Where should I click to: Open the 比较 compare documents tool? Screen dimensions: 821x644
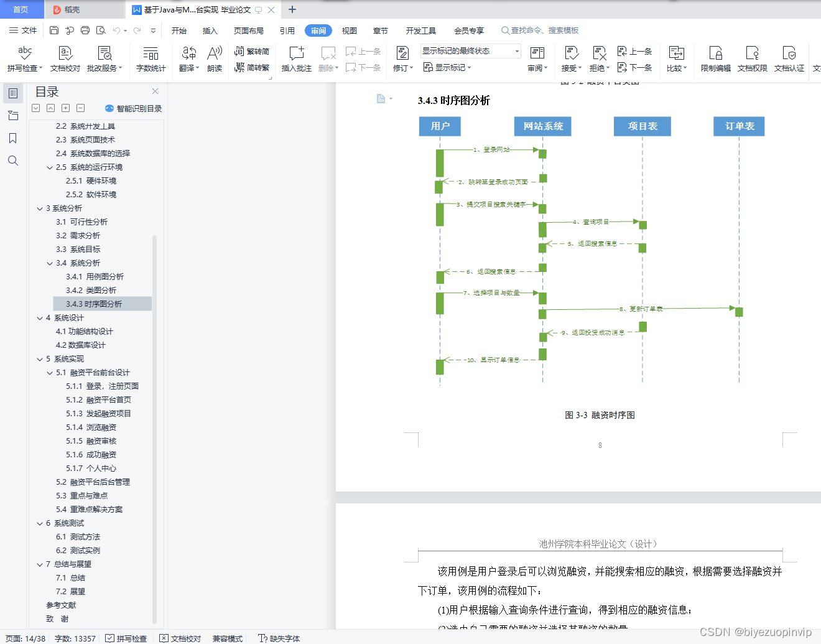[677, 59]
